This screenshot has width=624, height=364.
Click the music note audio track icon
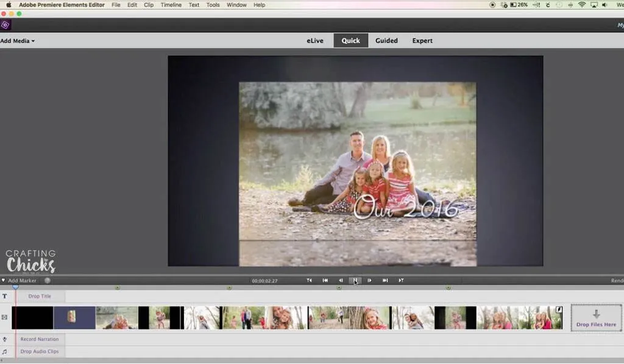5,351
